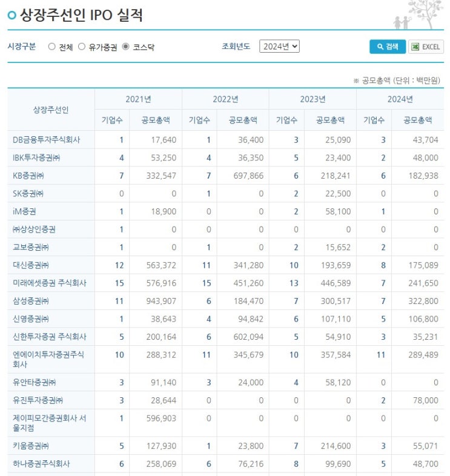Click 삼성증권㈜ row name
Screen dimensions: 450x476
pyautogui.click(x=31, y=301)
